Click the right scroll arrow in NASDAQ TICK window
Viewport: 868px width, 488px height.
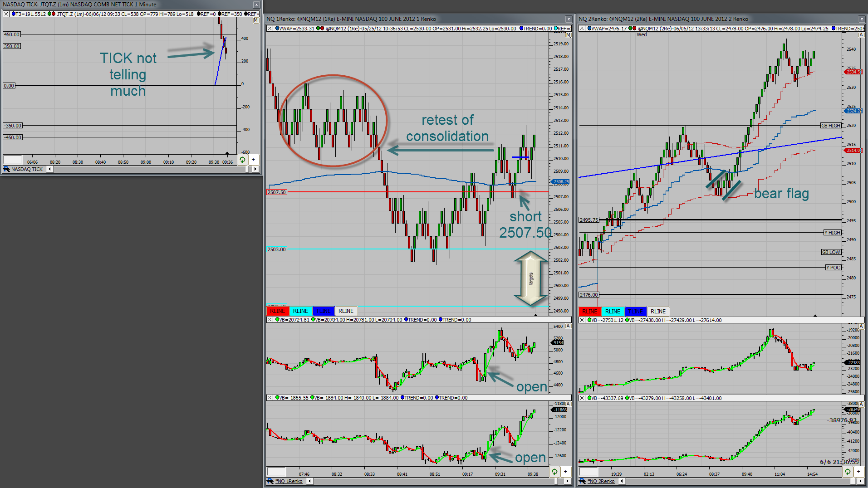point(255,169)
